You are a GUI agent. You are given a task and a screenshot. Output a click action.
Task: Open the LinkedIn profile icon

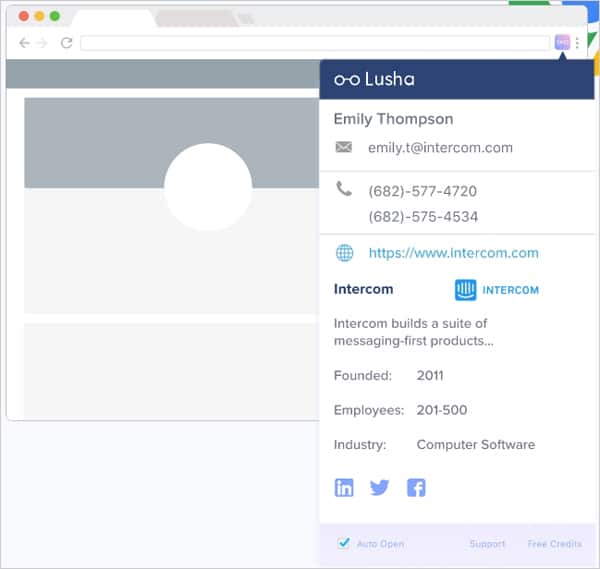click(x=344, y=488)
